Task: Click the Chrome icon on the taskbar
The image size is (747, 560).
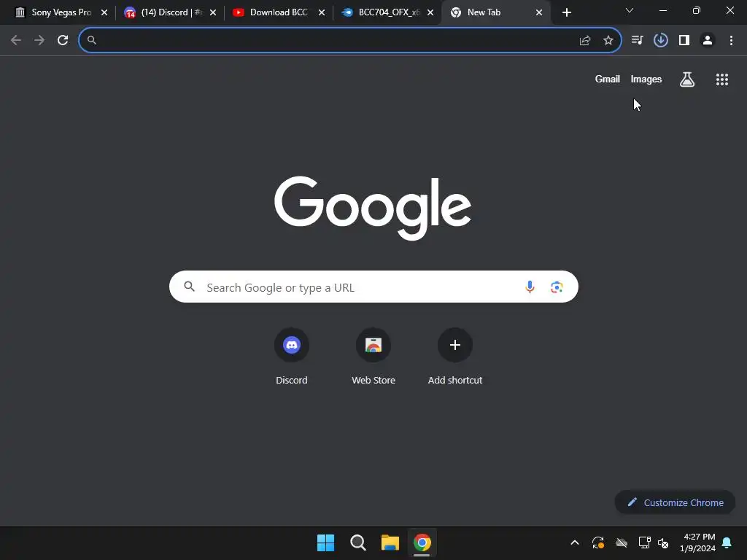Action: click(422, 542)
